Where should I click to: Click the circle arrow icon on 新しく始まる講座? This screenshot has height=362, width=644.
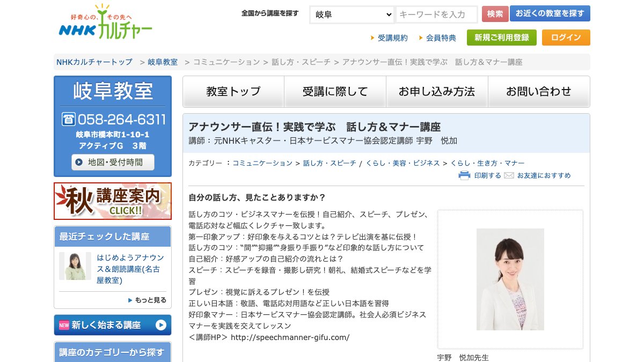(x=160, y=325)
